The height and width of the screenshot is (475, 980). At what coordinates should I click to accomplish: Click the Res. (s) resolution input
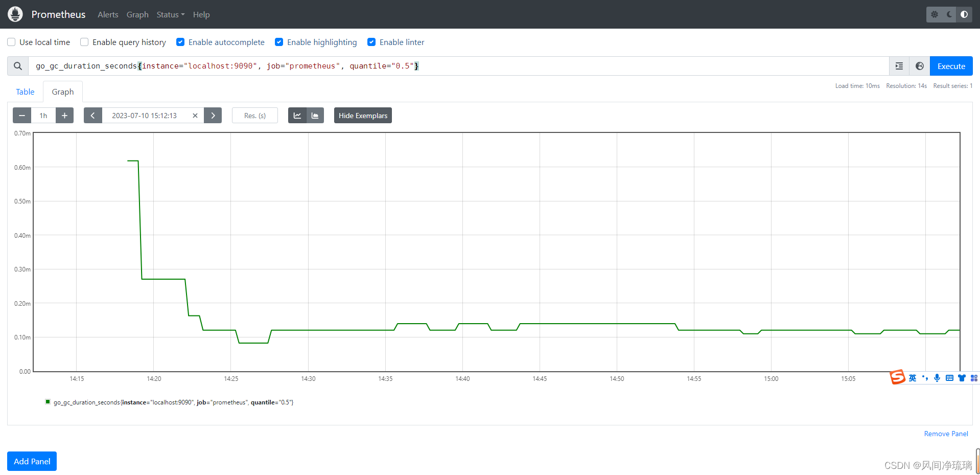click(255, 116)
